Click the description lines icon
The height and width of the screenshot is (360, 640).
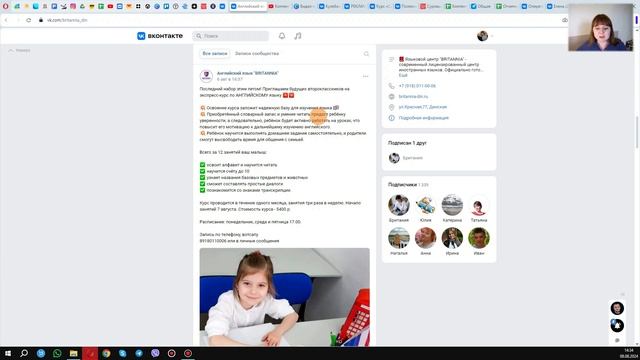(x=391, y=60)
